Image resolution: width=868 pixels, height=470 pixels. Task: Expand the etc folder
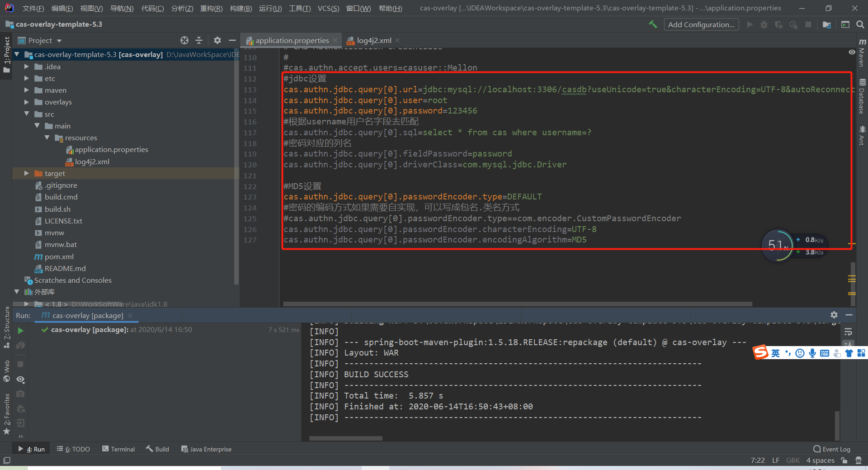pyautogui.click(x=26, y=78)
